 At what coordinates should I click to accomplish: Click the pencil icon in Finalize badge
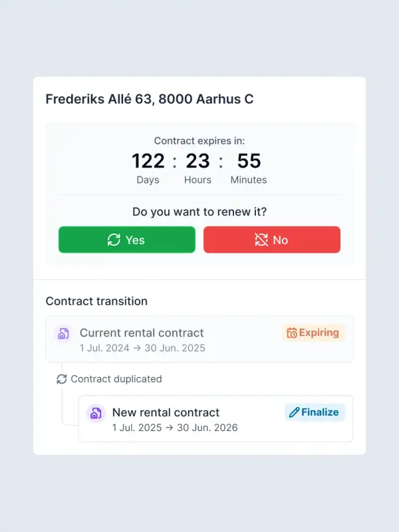tap(294, 412)
